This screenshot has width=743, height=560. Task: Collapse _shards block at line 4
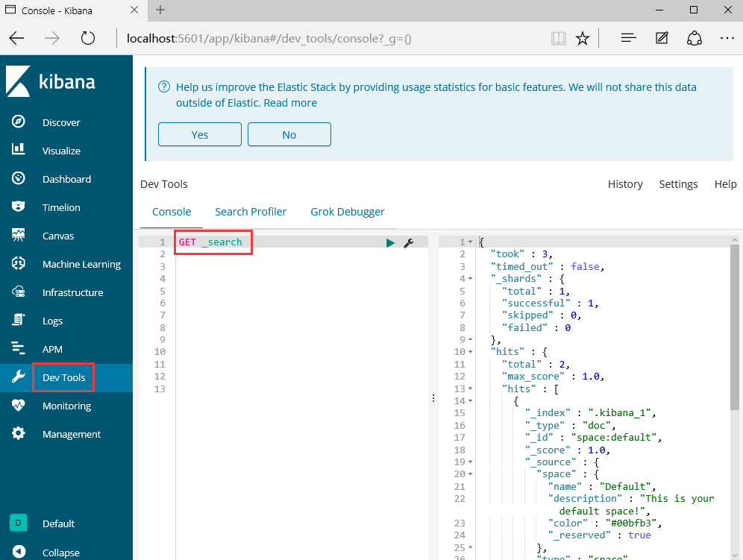pyautogui.click(x=471, y=279)
